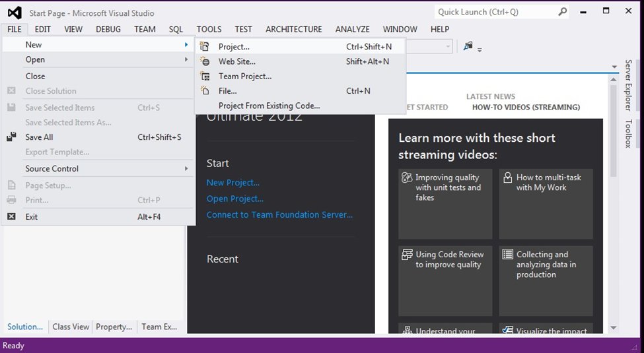Image resolution: width=644 pixels, height=353 pixels.
Task: Open How to multi-task with My Work video
Action: tap(546, 204)
